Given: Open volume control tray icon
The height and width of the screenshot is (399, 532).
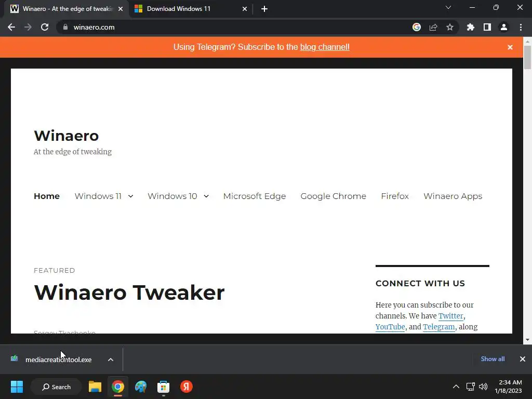Looking at the screenshot, I should tap(483, 387).
